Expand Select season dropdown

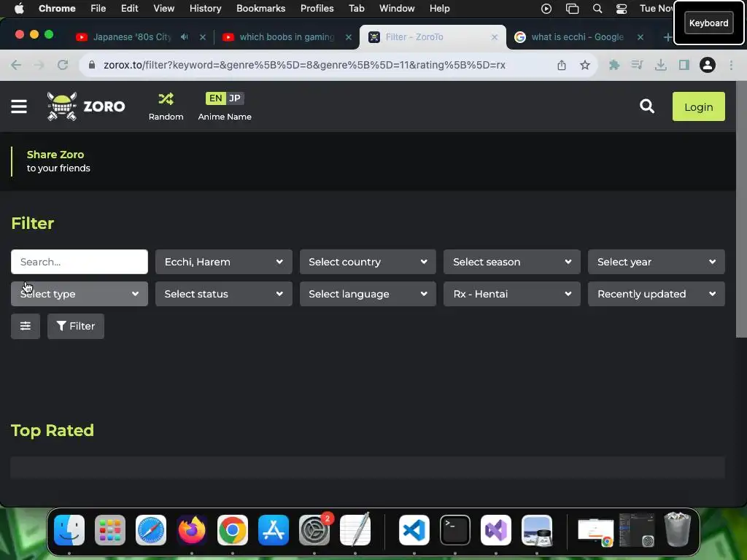tap(511, 262)
